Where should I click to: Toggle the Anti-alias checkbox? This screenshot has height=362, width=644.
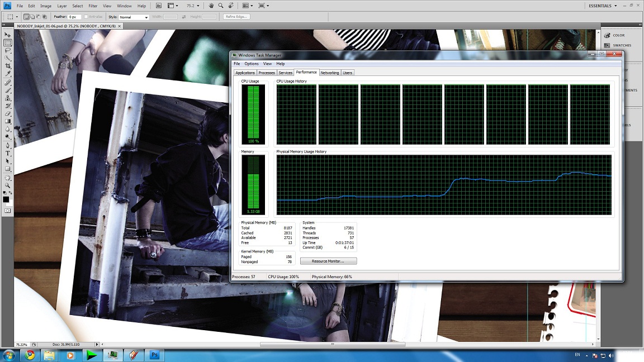(86, 17)
